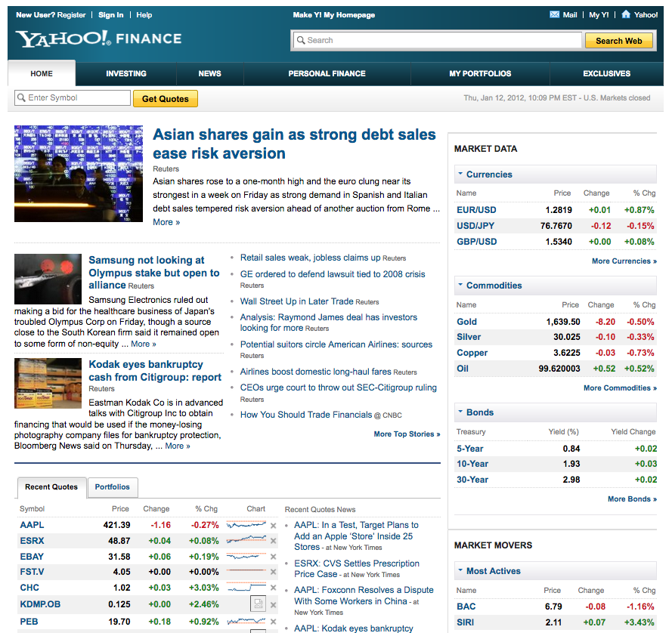Open Mail via the envelope icon
The height and width of the screenshot is (633, 672).
tap(555, 14)
